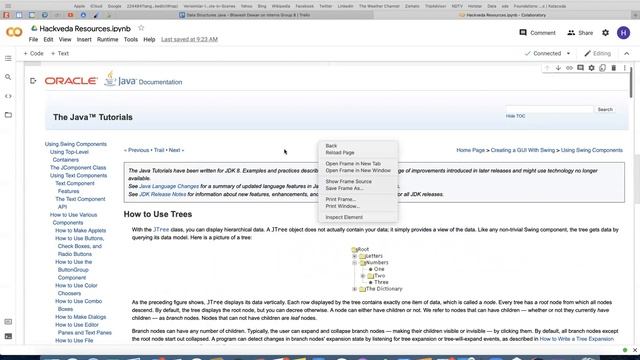This screenshot has width=640, height=360.
Task: Open the table of contents sidebar icon
Action: click(8, 58)
